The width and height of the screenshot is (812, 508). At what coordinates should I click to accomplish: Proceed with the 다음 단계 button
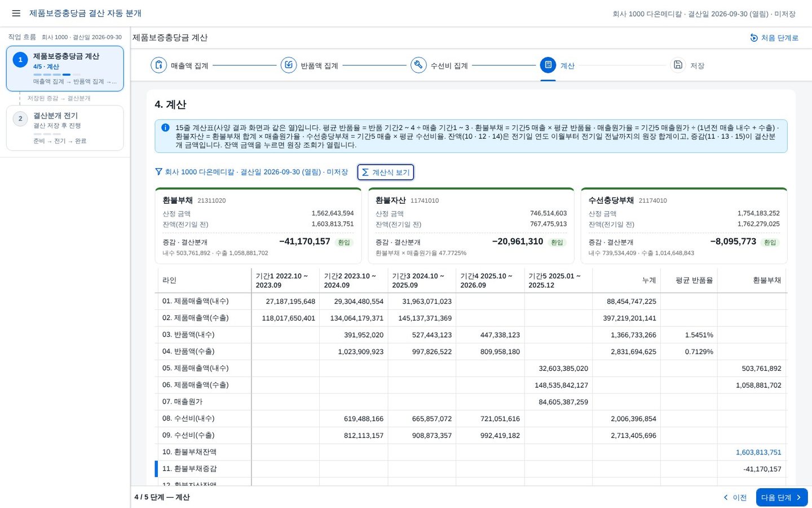[x=782, y=497]
